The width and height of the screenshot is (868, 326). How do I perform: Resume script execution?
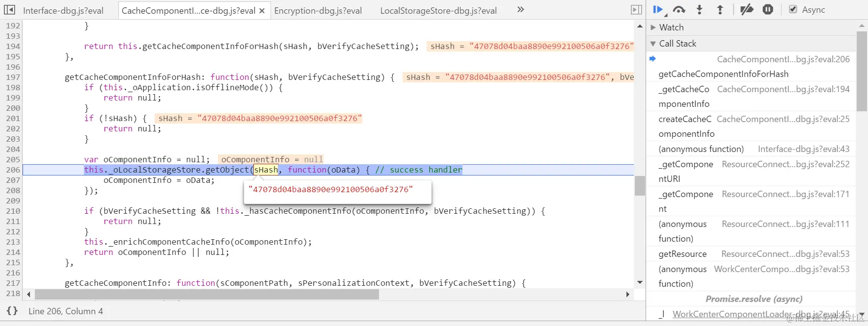tap(658, 9)
